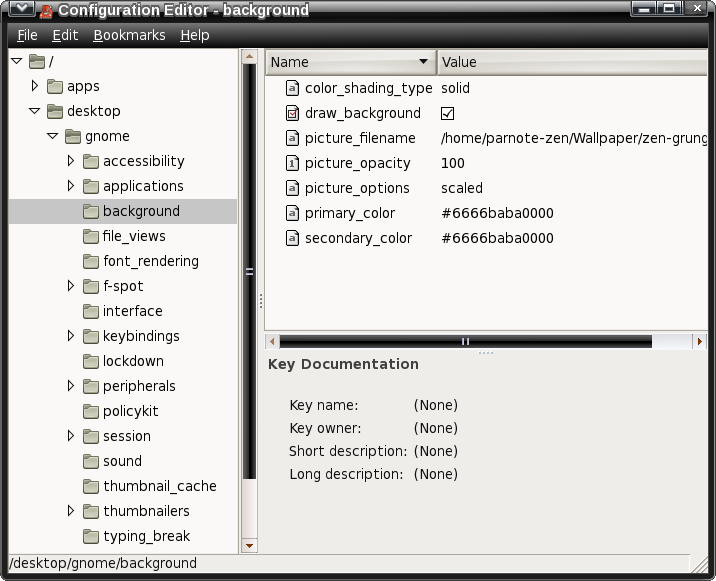Open the File menu

point(27,35)
